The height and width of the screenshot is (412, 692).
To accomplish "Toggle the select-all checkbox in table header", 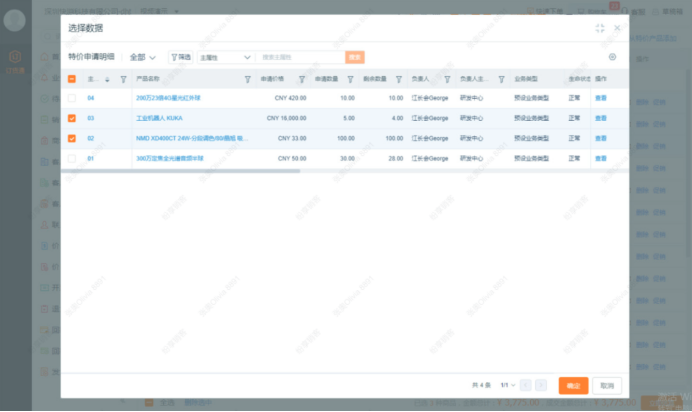I will click(72, 79).
